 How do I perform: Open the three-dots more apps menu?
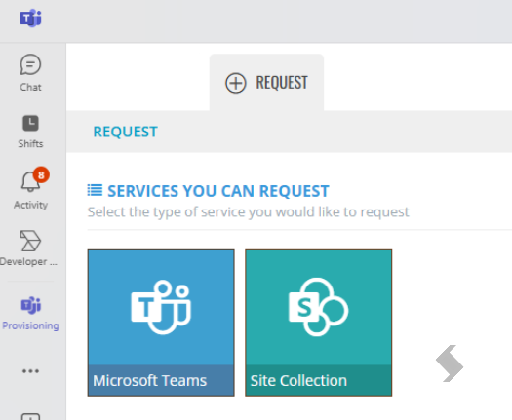tap(30, 371)
